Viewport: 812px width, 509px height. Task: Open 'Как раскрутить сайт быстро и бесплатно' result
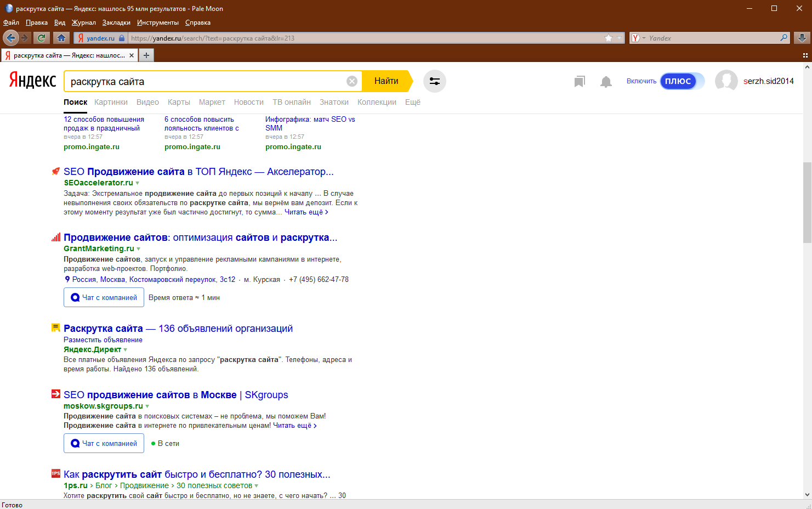point(197,474)
